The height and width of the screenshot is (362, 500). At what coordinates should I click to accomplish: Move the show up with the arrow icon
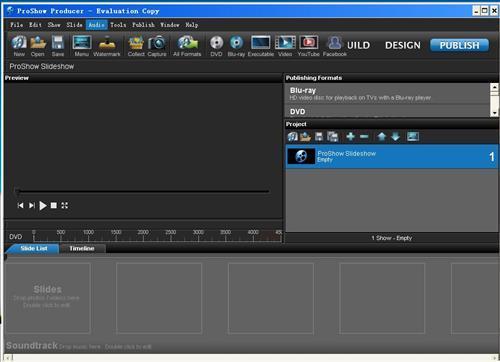382,136
